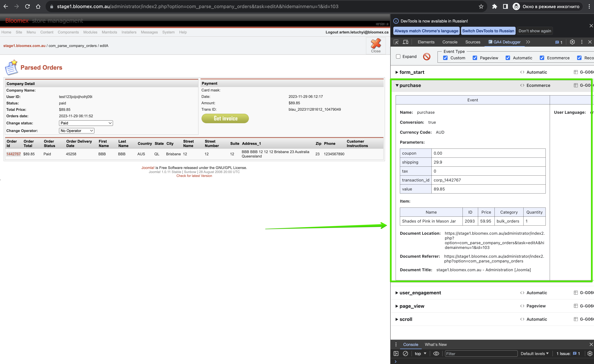Viewport: 594px width, 364px height.
Task: Open DevTools settings gear icon
Action: coord(572,42)
